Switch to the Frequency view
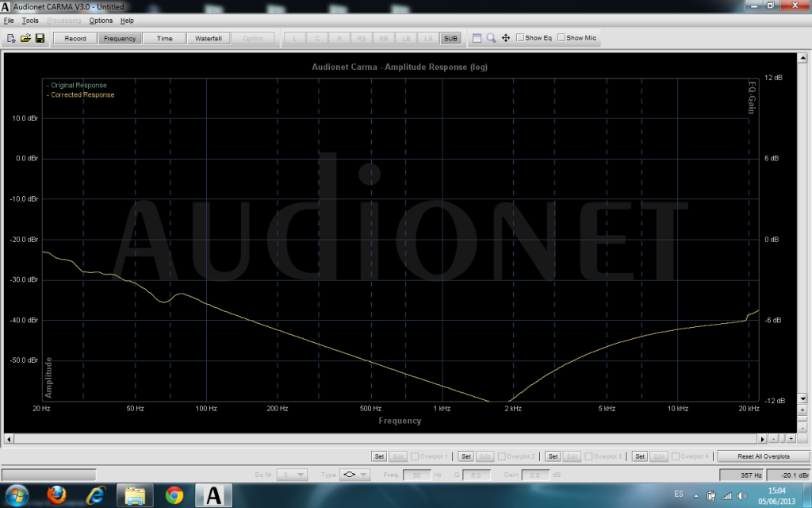The width and height of the screenshot is (812, 508). pos(120,38)
